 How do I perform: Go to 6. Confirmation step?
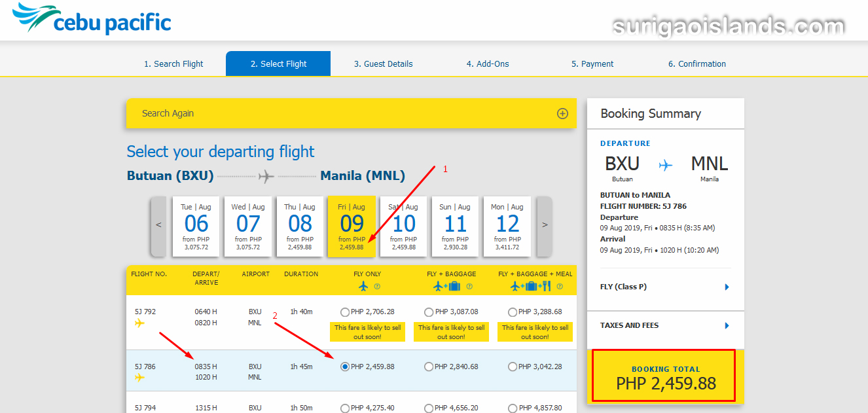(x=697, y=64)
